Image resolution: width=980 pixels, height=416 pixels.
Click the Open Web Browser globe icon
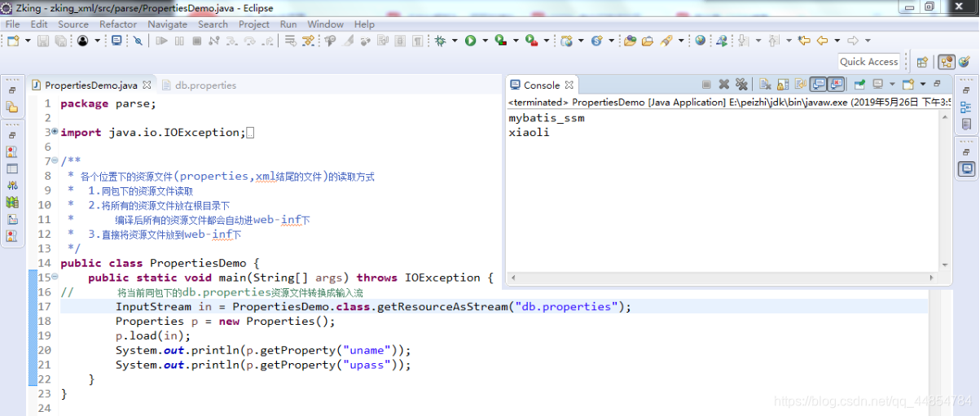700,41
